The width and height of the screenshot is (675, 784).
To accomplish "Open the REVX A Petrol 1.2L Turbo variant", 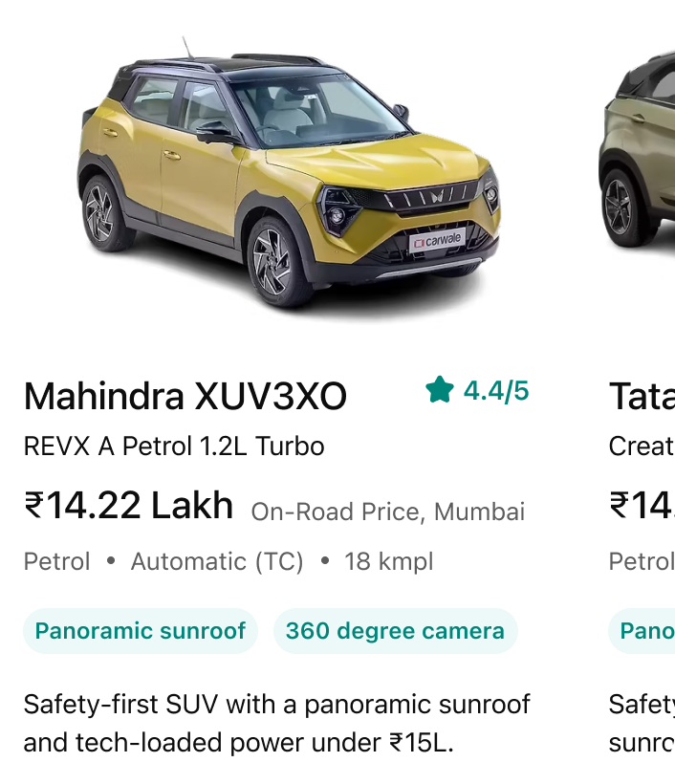I will [174, 446].
